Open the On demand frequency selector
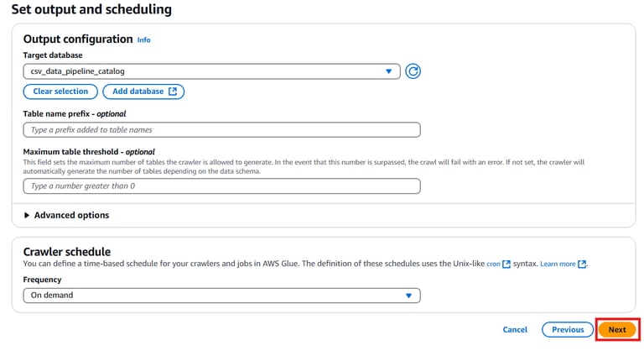 (x=210, y=296)
